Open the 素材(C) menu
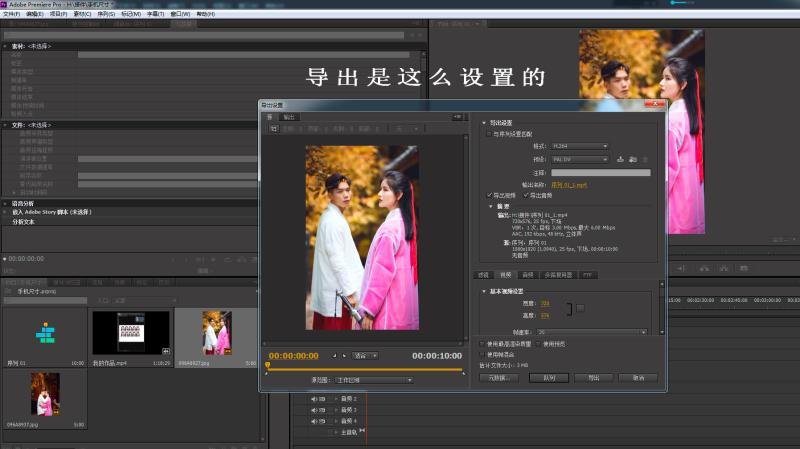800x449 pixels. 82,14
